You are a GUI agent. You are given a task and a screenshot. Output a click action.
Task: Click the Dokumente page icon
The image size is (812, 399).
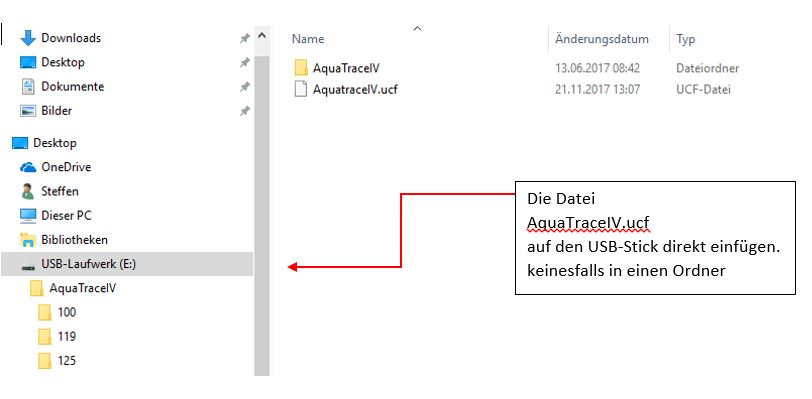point(28,86)
